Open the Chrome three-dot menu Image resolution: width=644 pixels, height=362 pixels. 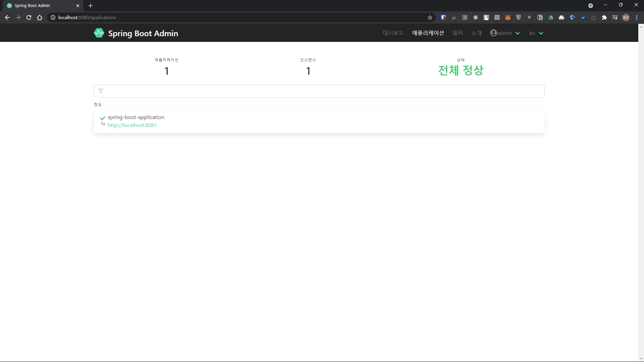637,17
